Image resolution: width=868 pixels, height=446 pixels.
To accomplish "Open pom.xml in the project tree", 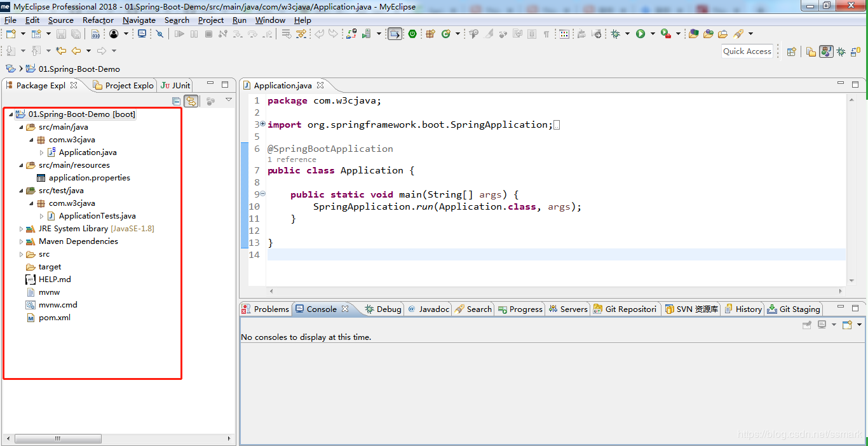I will 54,318.
